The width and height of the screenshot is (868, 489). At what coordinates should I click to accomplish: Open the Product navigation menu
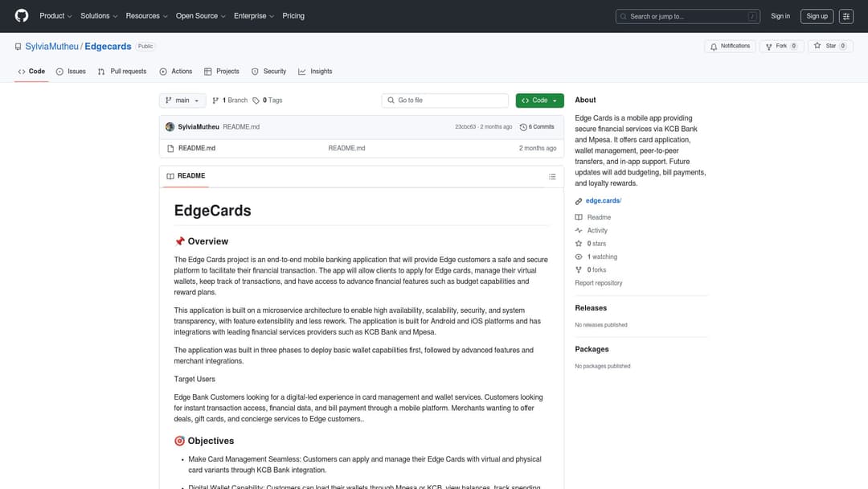click(x=55, y=16)
